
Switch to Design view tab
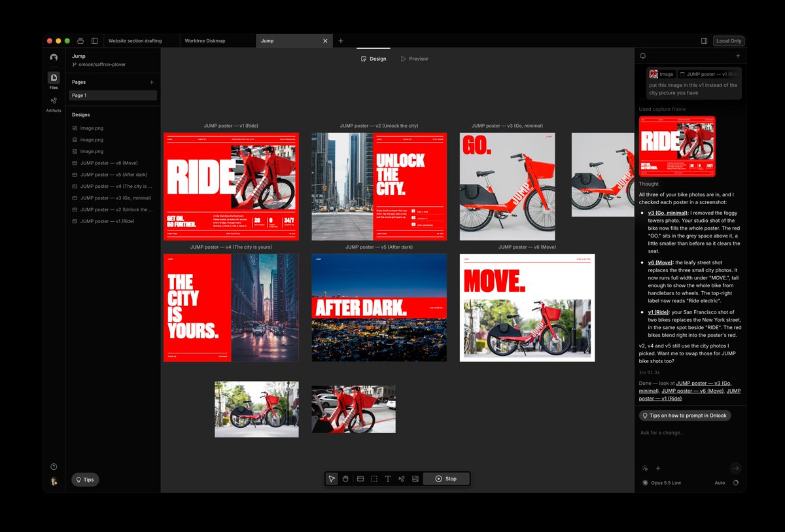374,59
